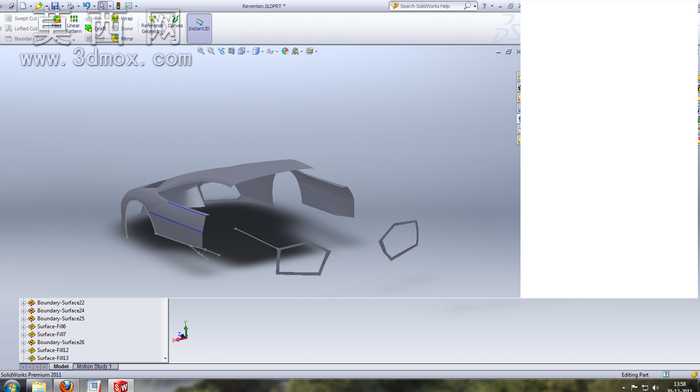Click the Windows Start button
Screen dimensions: 700x392
(x=12, y=386)
